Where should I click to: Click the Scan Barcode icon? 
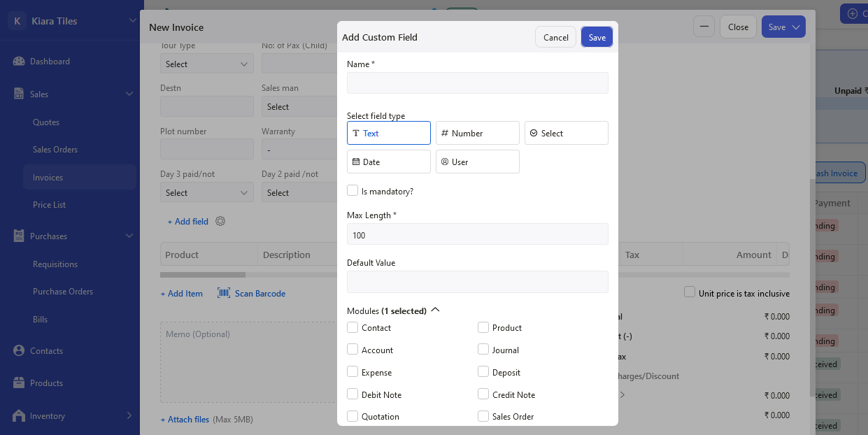224,293
